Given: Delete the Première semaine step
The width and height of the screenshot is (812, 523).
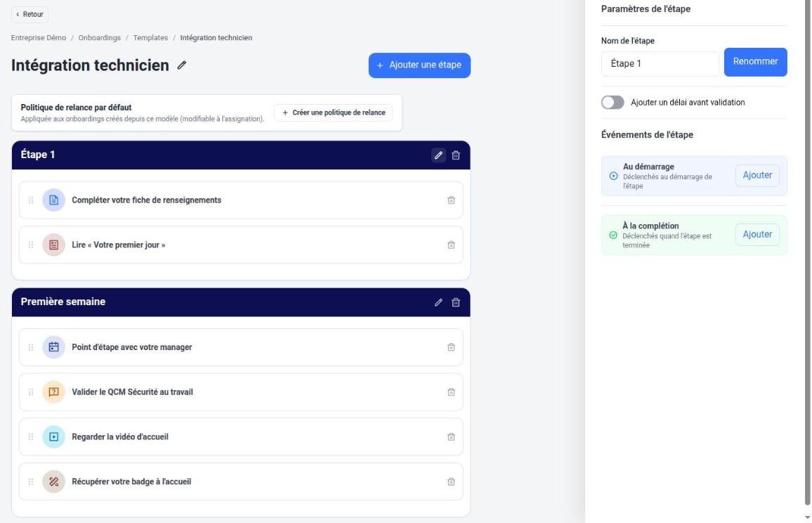Looking at the screenshot, I should [x=456, y=302].
